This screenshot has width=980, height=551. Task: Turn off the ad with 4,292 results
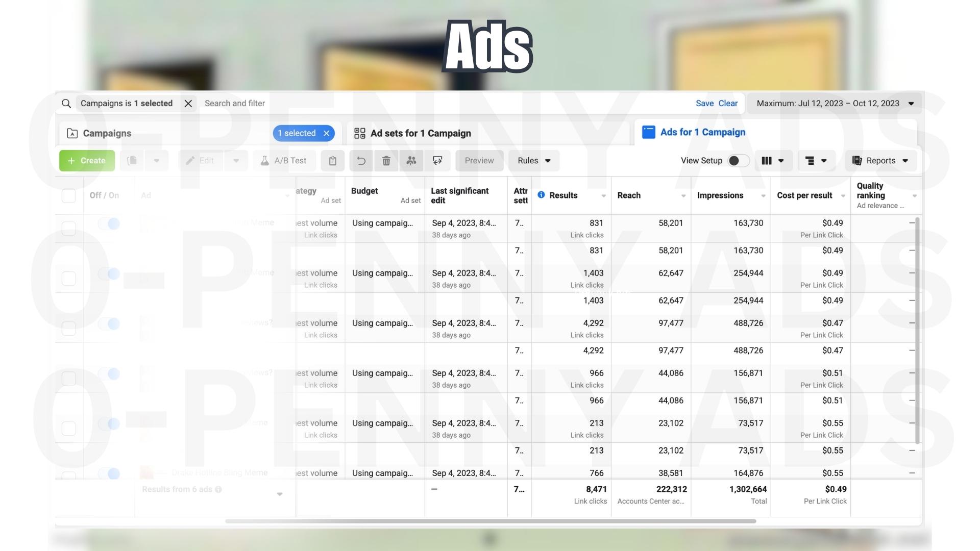[109, 323]
